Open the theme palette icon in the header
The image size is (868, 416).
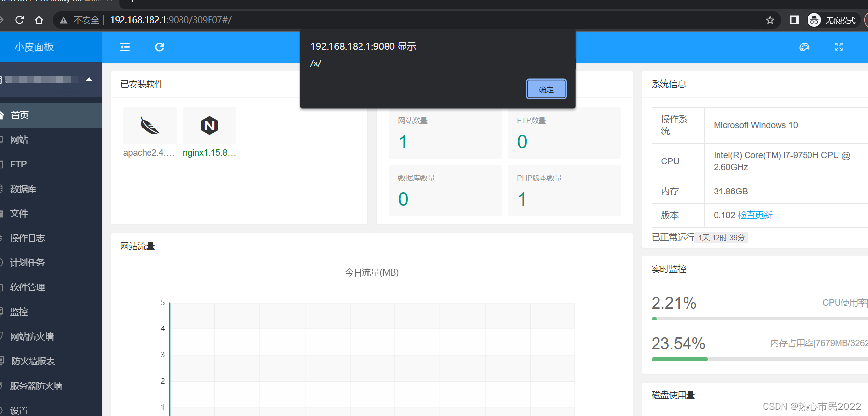click(804, 47)
